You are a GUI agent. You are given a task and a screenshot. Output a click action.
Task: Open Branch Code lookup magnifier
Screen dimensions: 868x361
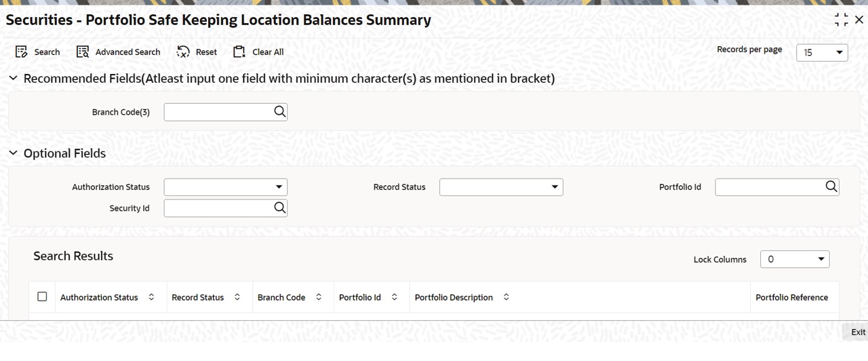click(280, 112)
